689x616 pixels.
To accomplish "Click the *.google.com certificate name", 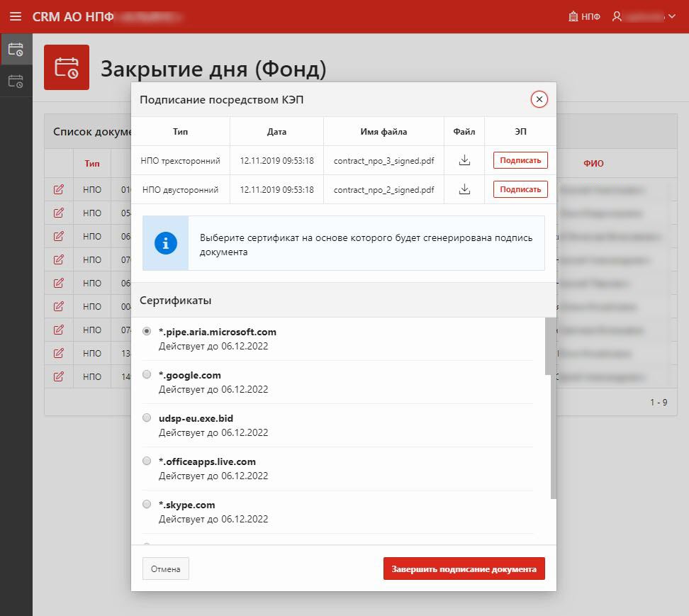I will 190,375.
